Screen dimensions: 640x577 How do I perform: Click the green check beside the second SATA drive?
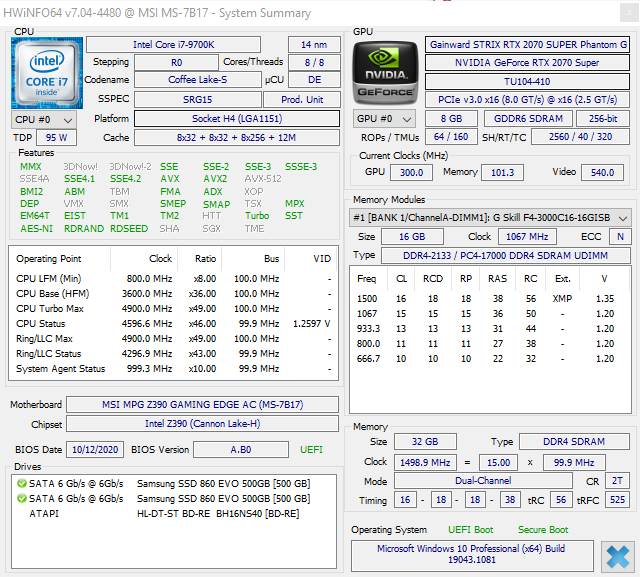tap(22, 498)
